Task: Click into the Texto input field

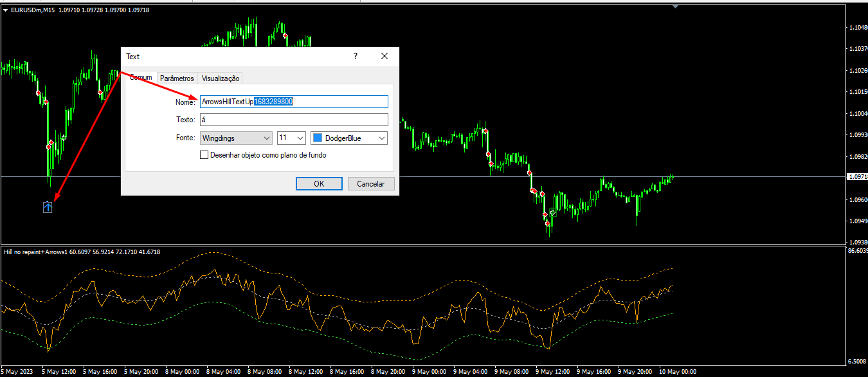Action: [294, 120]
